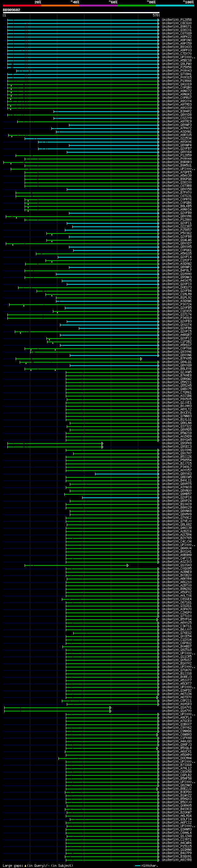This screenshot has height=868, width=197.
Task: Click the cyan alignment bar for UniRef100_P12858
Action: click(x=83, y=20)
